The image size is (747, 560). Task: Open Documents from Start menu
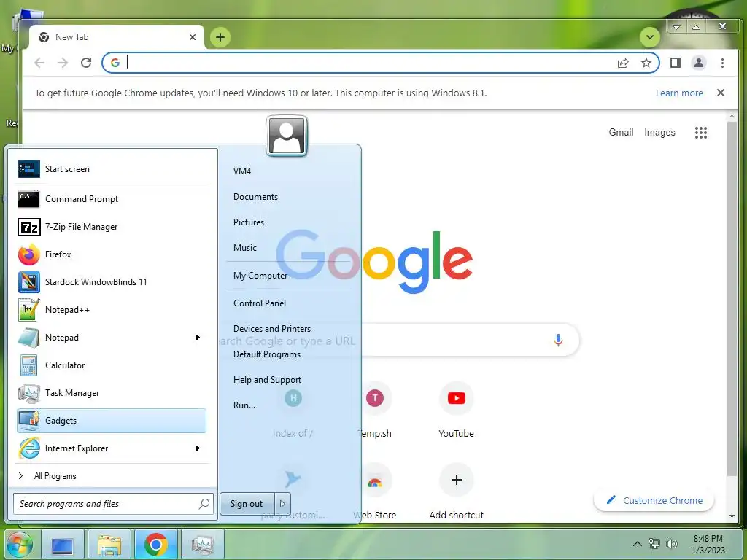pyautogui.click(x=255, y=197)
